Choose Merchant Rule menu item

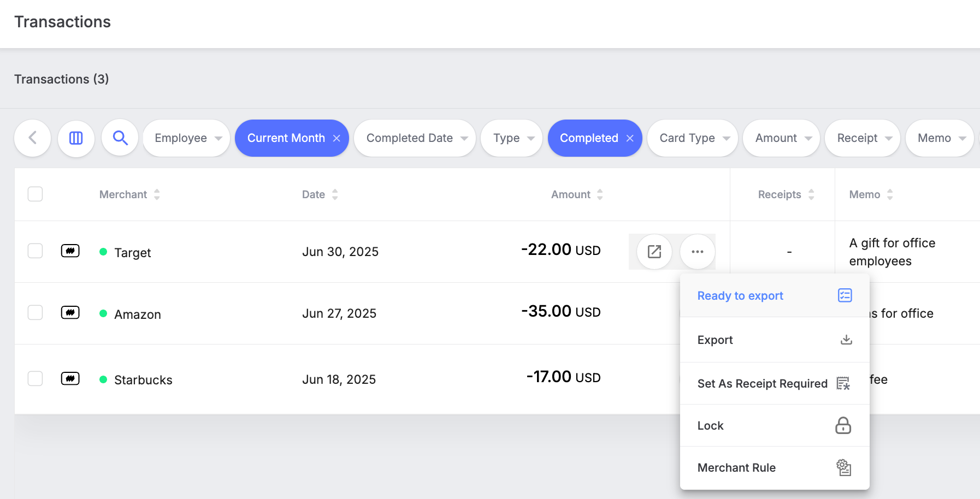click(775, 467)
